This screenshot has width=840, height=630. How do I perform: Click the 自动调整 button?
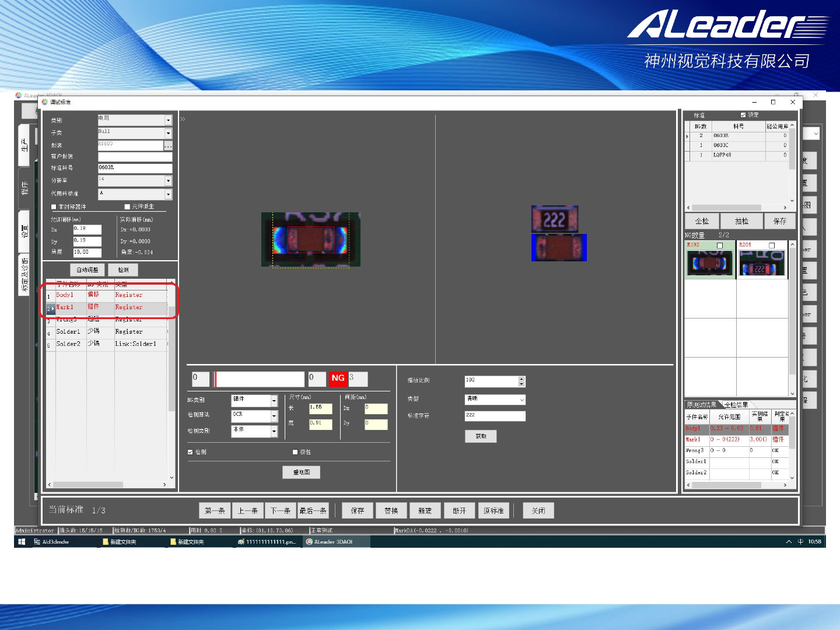click(87, 269)
